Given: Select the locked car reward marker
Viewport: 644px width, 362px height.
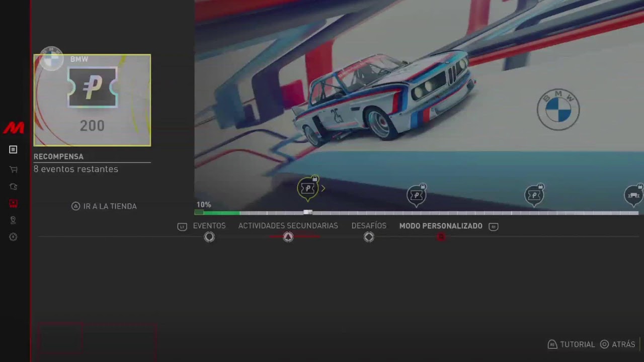Looking at the screenshot, I should [x=634, y=195].
